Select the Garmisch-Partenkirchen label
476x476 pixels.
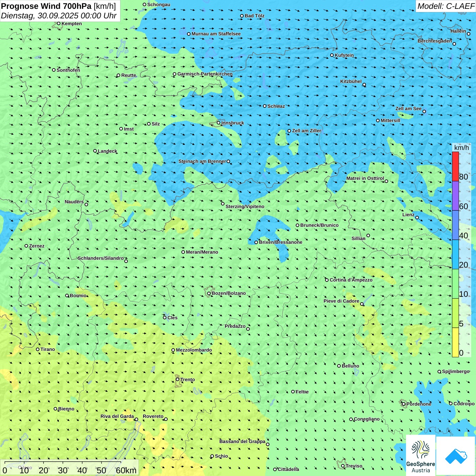(205, 74)
